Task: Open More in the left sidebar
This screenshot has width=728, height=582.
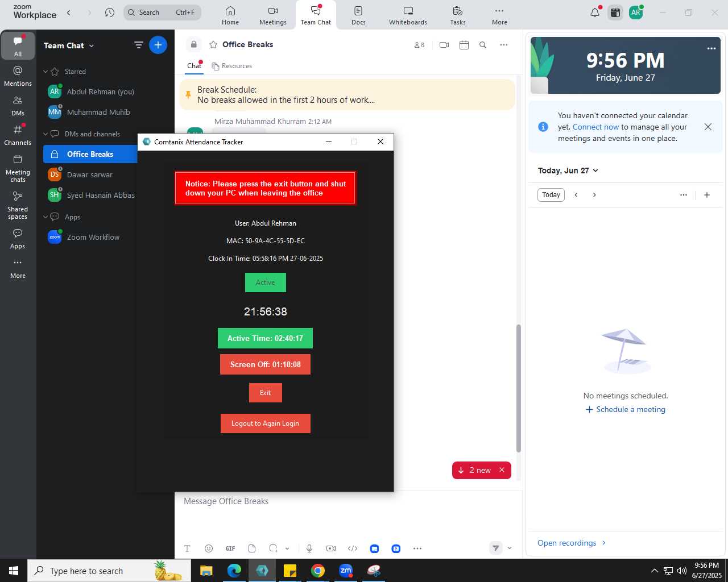Action: 18,269
